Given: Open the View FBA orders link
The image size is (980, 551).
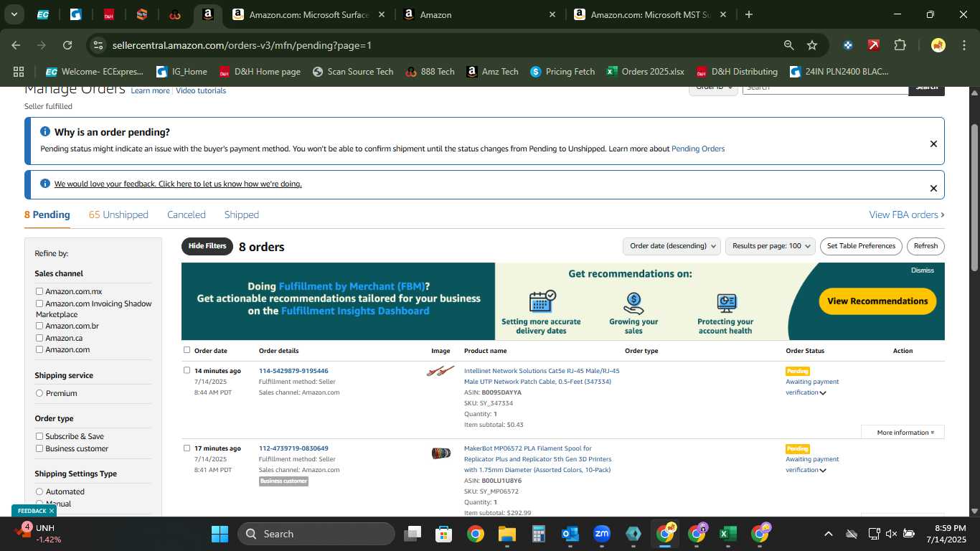Looking at the screenshot, I should pos(907,215).
